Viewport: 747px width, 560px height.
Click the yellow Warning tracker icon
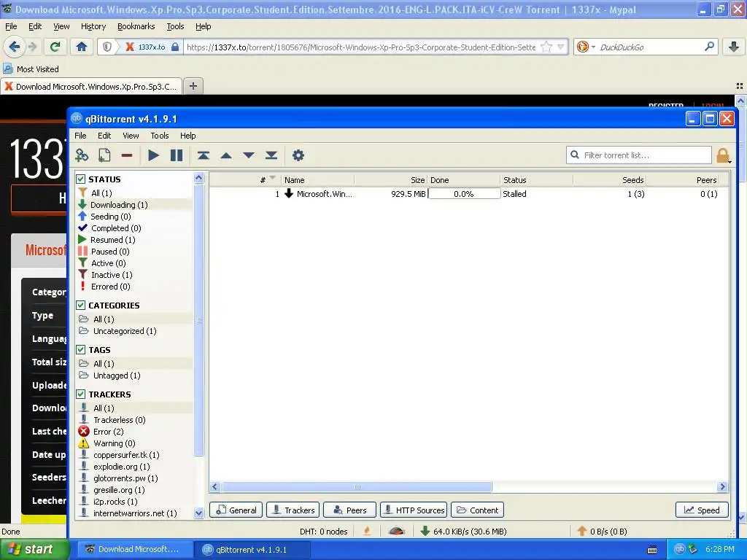[84, 443]
